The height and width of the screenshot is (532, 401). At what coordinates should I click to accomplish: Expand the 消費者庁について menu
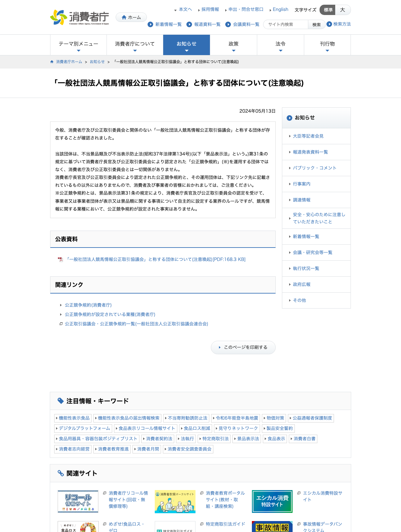[135, 45]
